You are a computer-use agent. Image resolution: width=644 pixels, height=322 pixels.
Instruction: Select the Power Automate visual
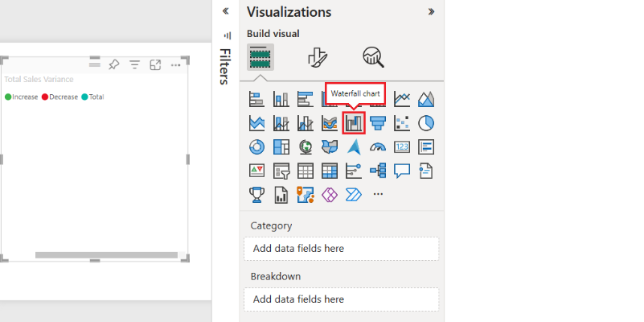pos(354,195)
